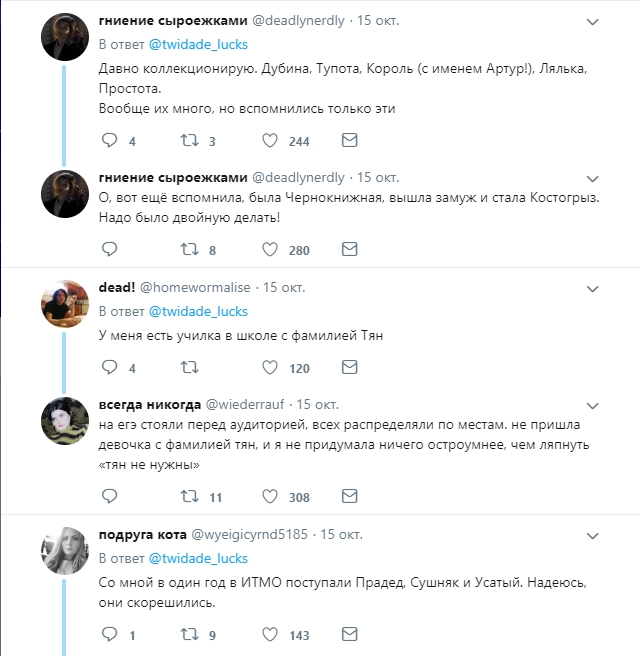Open the display name dead!
This screenshot has width=640, height=656.
click(x=118, y=287)
